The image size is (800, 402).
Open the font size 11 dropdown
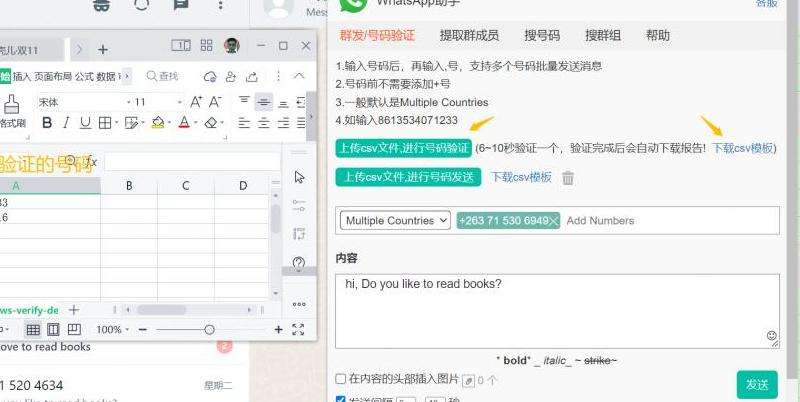coord(157,102)
